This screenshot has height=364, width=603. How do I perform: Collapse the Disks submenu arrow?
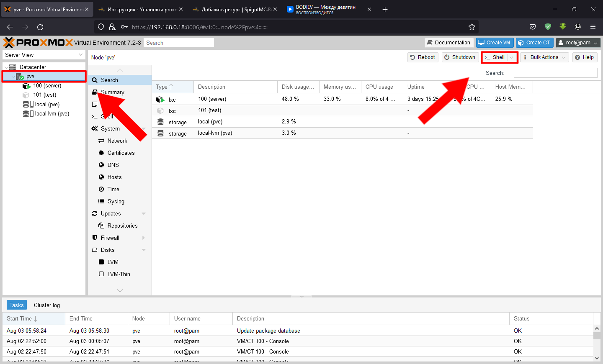tap(144, 250)
